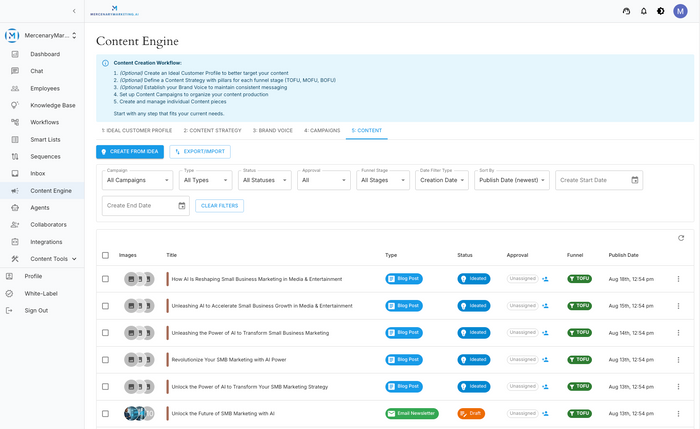The width and height of the screenshot is (700, 429).
Task: Click the support headset icon
Action: [626, 11]
